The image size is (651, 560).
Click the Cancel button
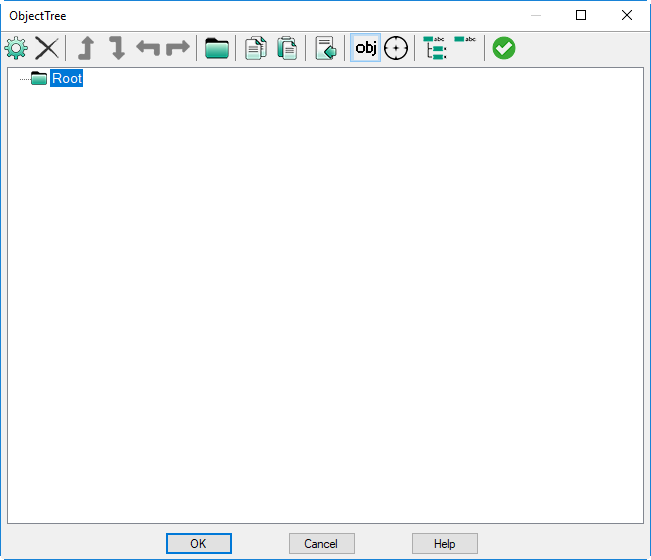click(x=322, y=543)
